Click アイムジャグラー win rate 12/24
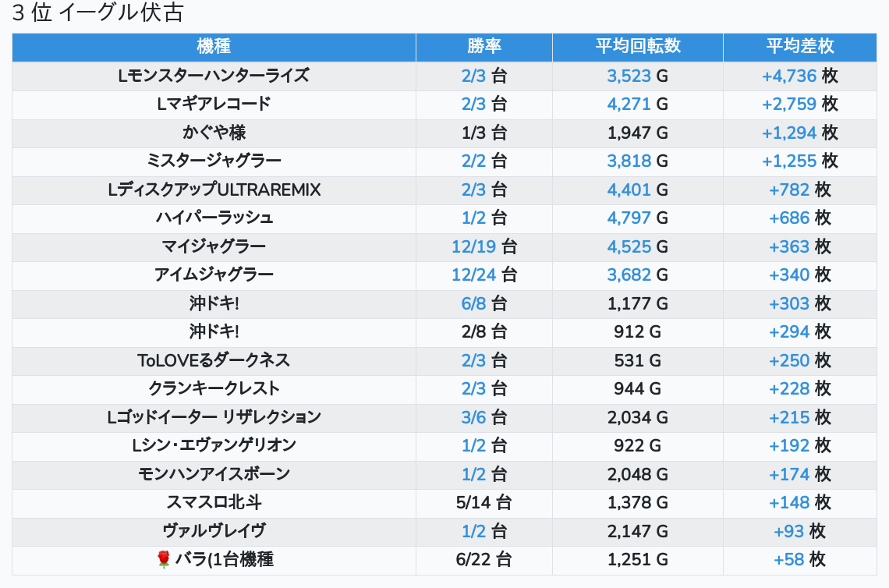 pos(474,275)
